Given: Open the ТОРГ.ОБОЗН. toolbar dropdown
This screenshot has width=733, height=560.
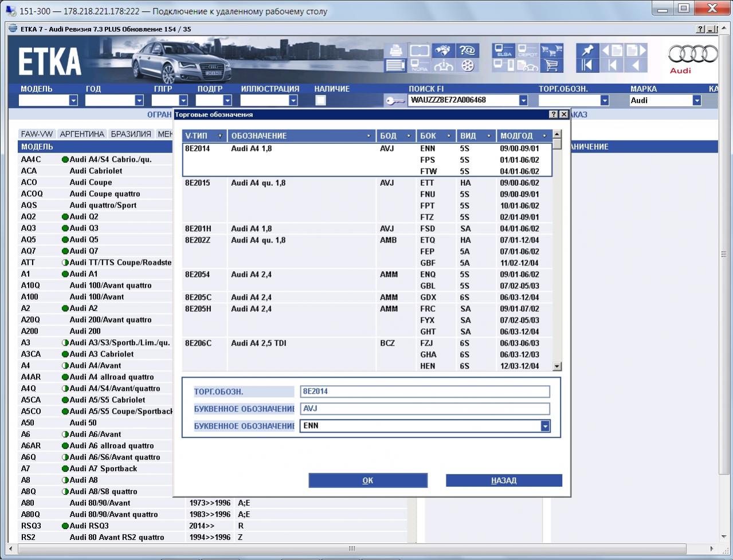Looking at the screenshot, I should point(604,100).
